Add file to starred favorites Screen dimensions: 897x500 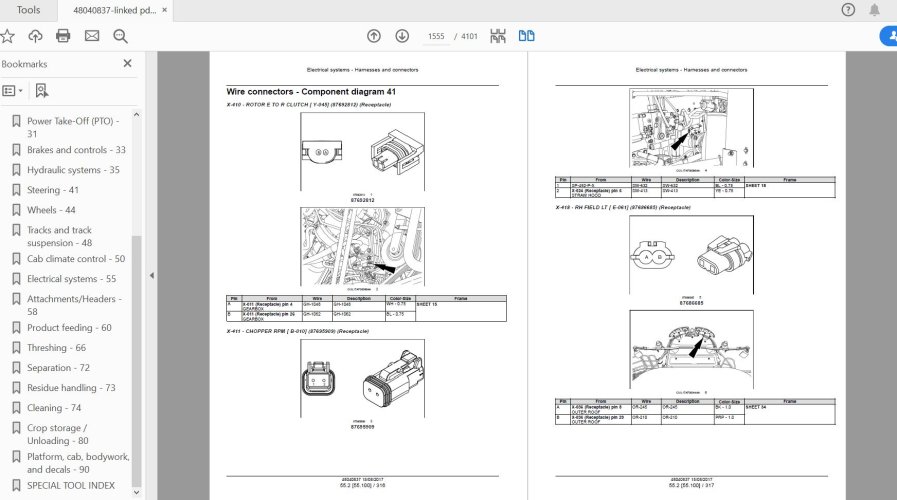pyautogui.click(x=7, y=37)
